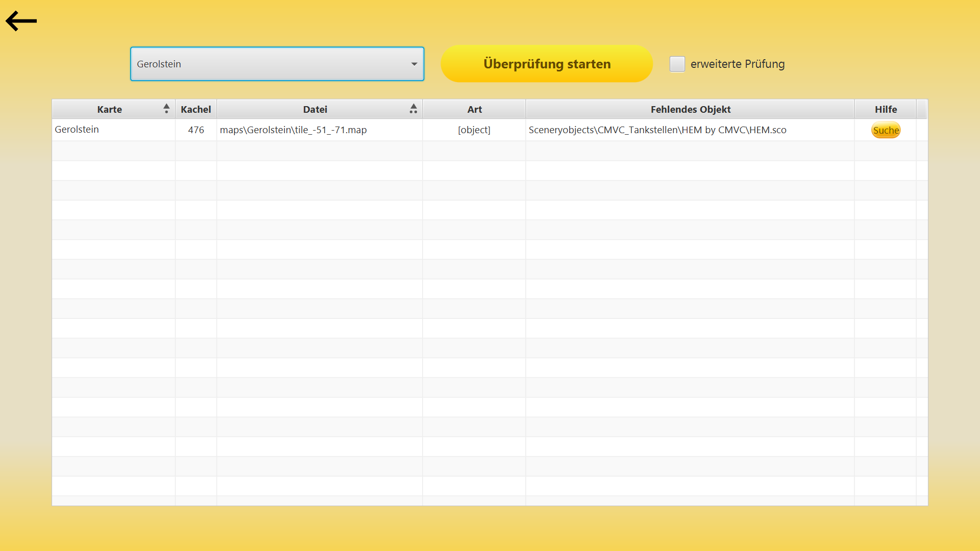Select Gerolstein cell in Karte column
Viewport: 980px width, 551px height.
(x=114, y=130)
